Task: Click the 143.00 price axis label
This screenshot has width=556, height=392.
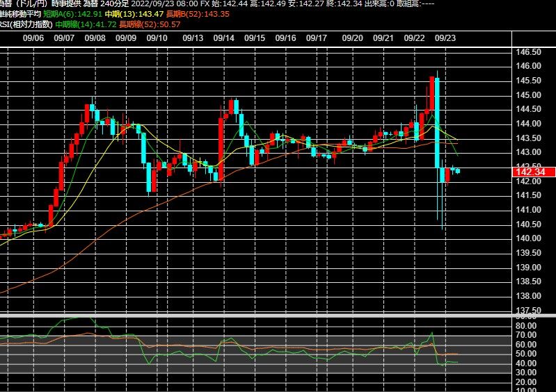Action: point(528,152)
